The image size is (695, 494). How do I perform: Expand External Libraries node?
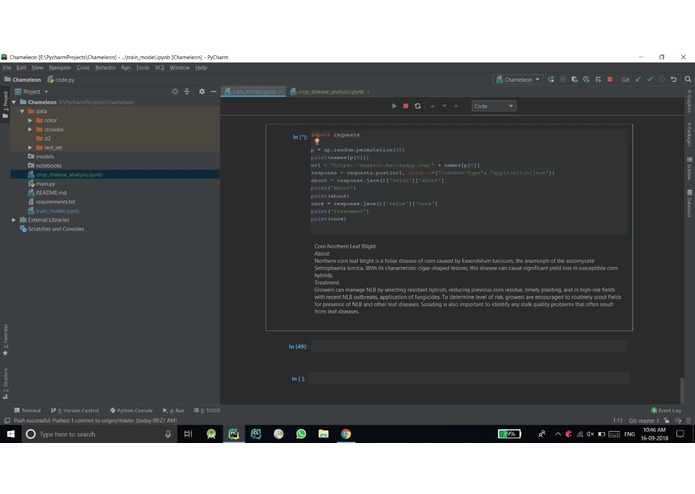pos(14,220)
